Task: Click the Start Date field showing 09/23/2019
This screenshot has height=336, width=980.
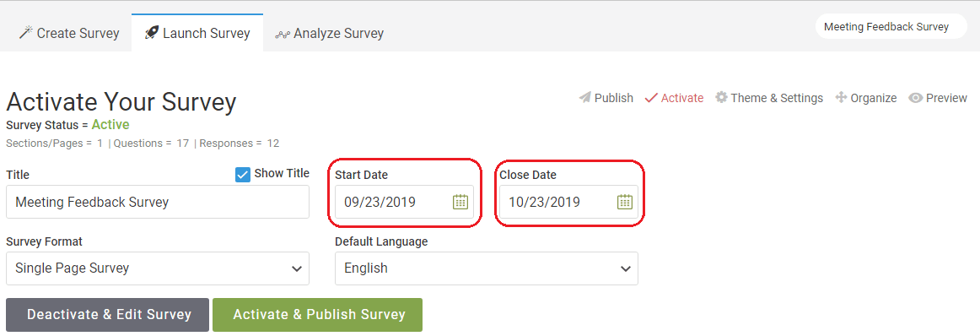Action: (404, 202)
